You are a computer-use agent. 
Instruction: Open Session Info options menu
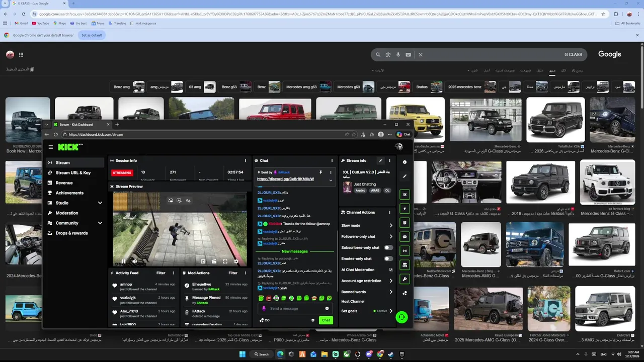(246, 161)
